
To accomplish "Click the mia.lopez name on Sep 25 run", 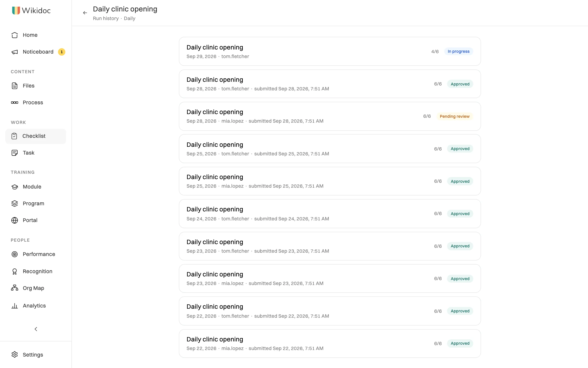I will coord(232,186).
